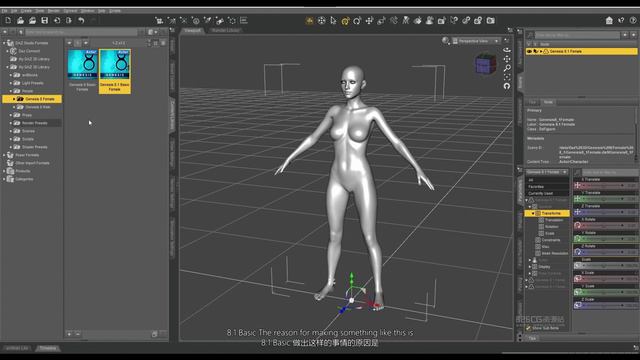Switch to the Viewport tab
Image resolution: width=640 pixels, height=360 pixels.
(x=193, y=31)
